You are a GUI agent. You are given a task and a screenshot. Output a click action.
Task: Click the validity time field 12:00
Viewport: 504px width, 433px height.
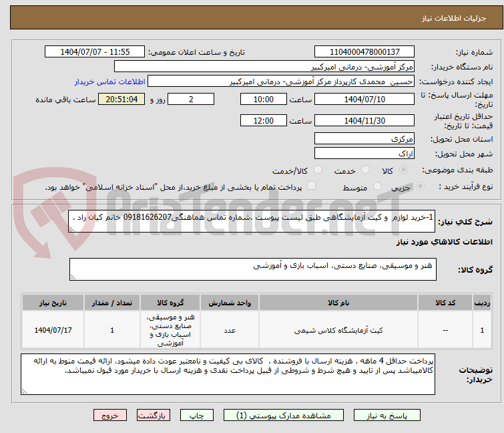(x=264, y=120)
